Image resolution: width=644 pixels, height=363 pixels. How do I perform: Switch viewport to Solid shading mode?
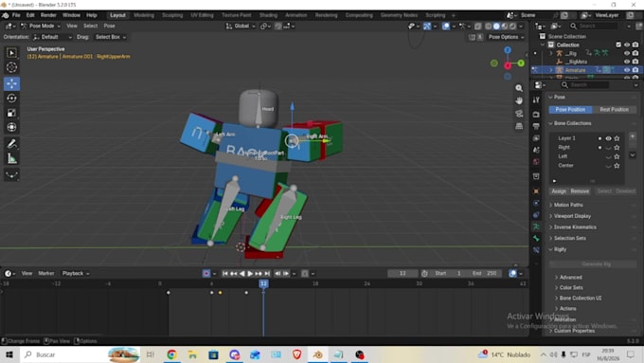pyautogui.click(x=496, y=27)
